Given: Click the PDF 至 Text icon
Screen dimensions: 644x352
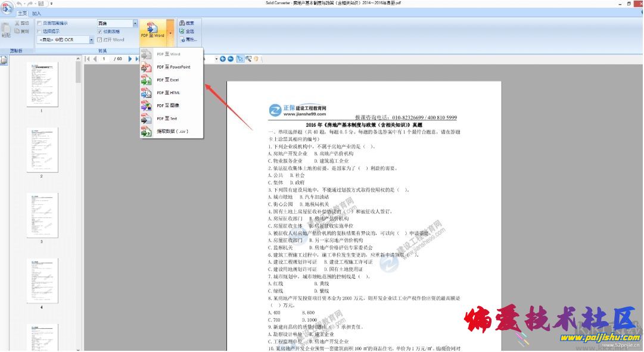Looking at the screenshot, I should pyautogui.click(x=147, y=119).
